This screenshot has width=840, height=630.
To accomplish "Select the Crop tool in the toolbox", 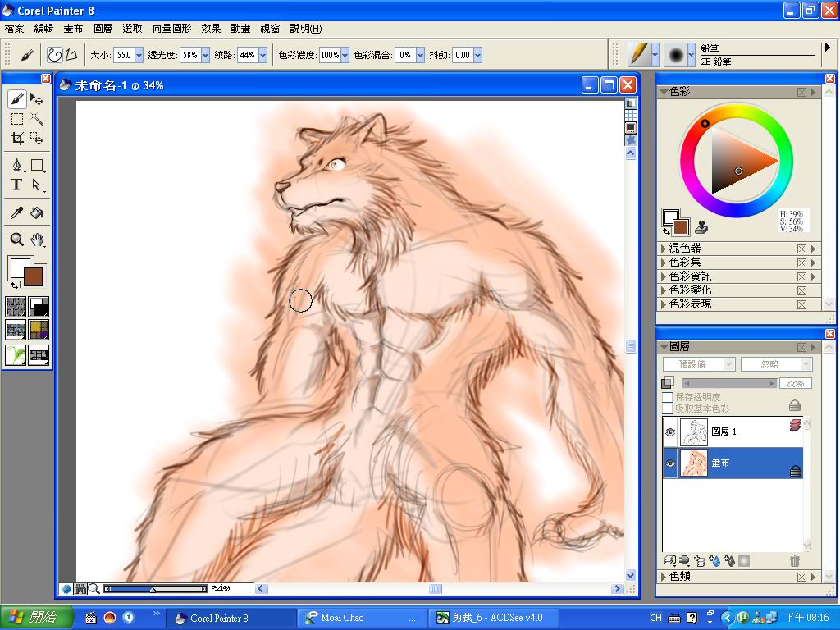I will (x=16, y=139).
